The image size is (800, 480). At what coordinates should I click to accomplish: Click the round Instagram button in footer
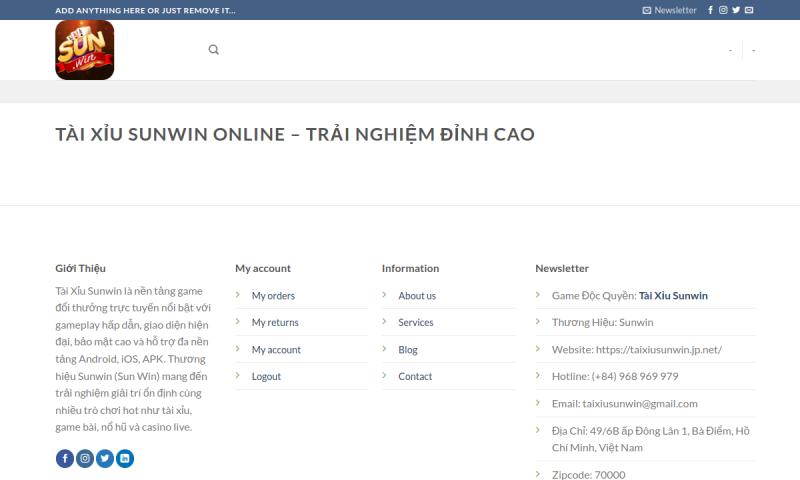(x=85, y=459)
